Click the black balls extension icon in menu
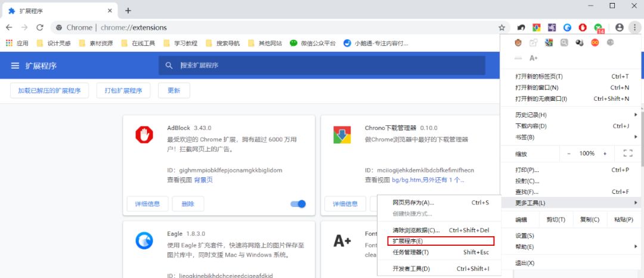The image size is (644, 278). coord(580,42)
